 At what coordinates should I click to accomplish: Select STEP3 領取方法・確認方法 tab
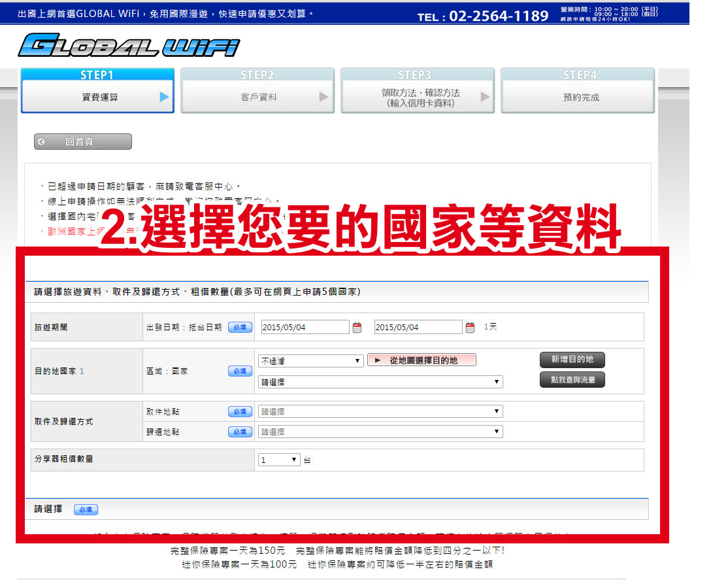pyautogui.click(x=418, y=91)
